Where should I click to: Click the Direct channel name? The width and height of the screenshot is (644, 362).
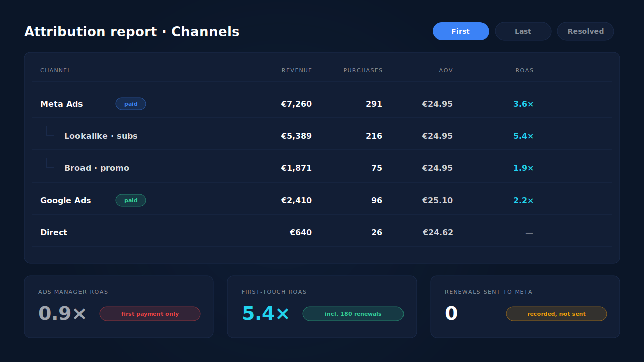(54, 232)
